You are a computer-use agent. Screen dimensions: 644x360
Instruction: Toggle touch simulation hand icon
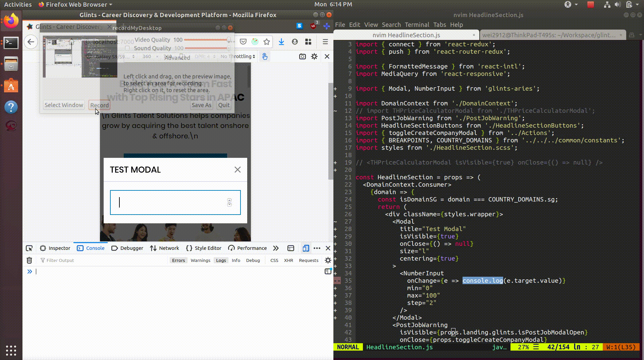(x=265, y=56)
